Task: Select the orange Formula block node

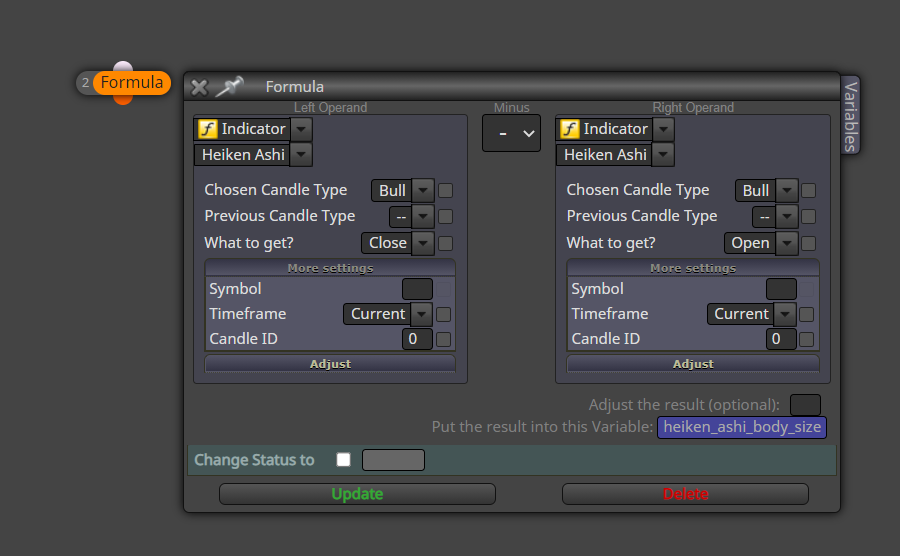Action: pos(131,83)
